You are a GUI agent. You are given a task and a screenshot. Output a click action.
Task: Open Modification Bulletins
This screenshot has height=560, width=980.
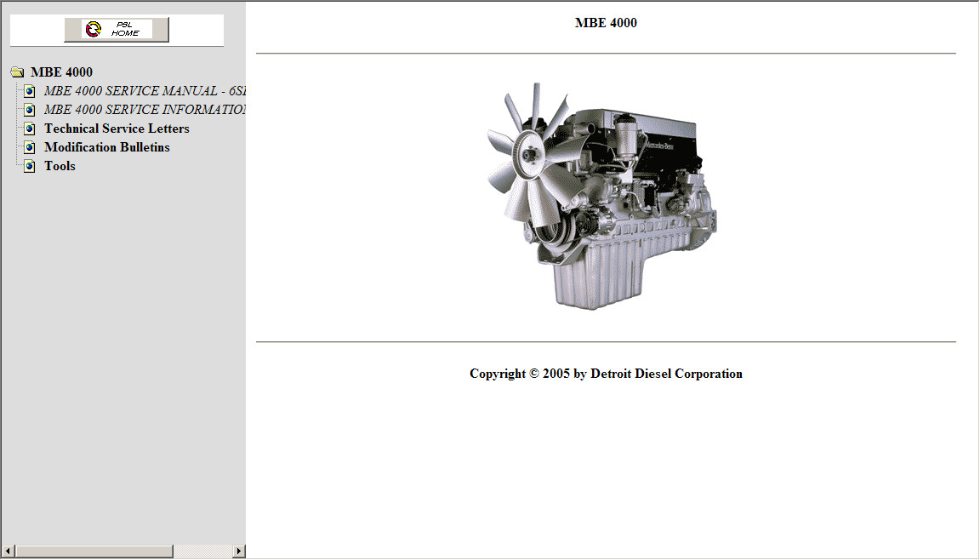(x=107, y=147)
